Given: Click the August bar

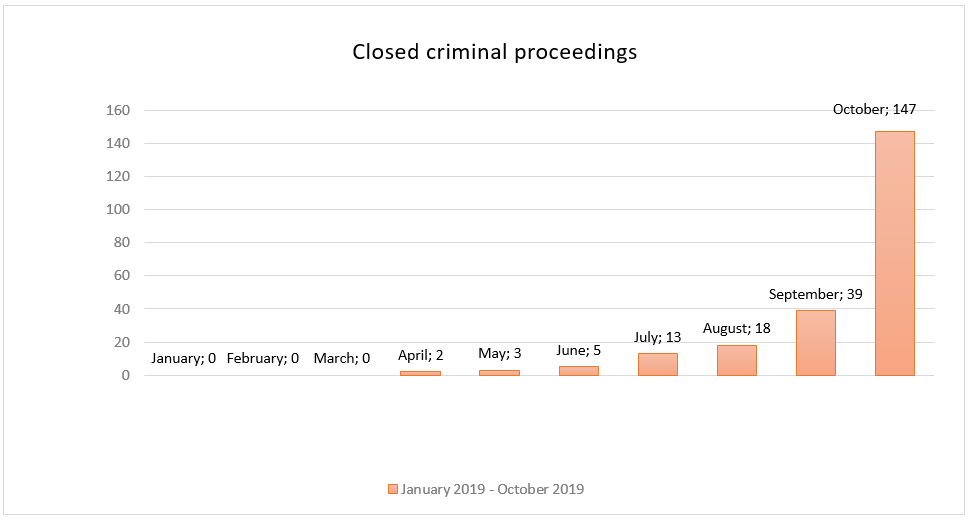Looking at the screenshot, I should [x=737, y=360].
